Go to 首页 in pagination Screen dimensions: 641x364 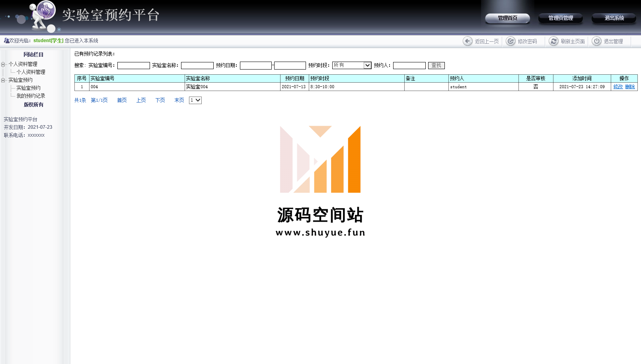pos(122,100)
